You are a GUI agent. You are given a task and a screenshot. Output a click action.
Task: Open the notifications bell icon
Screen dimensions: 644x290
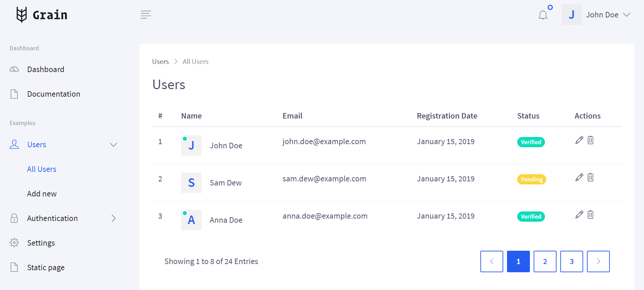click(543, 15)
